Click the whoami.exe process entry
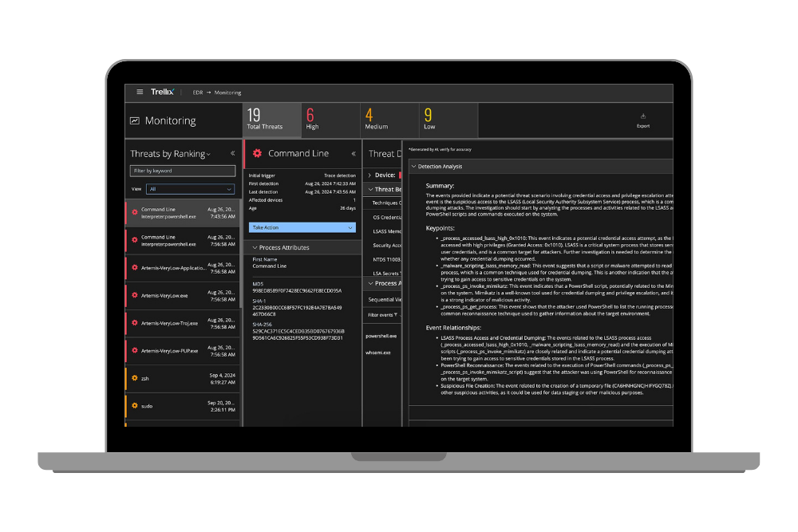 tap(378, 353)
